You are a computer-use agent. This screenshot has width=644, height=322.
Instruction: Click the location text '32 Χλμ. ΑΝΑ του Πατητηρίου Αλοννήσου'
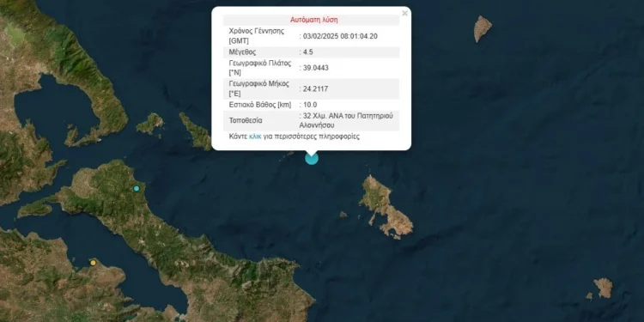click(x=346, y=121)
